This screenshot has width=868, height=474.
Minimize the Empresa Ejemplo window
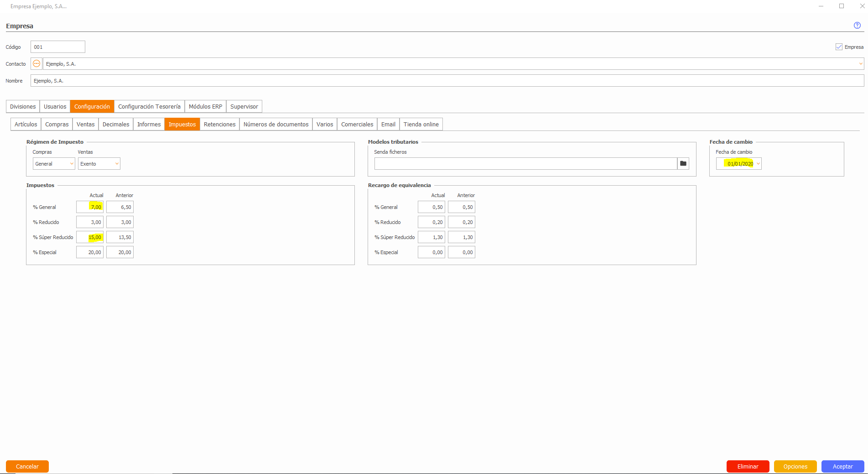pos(821,6)
